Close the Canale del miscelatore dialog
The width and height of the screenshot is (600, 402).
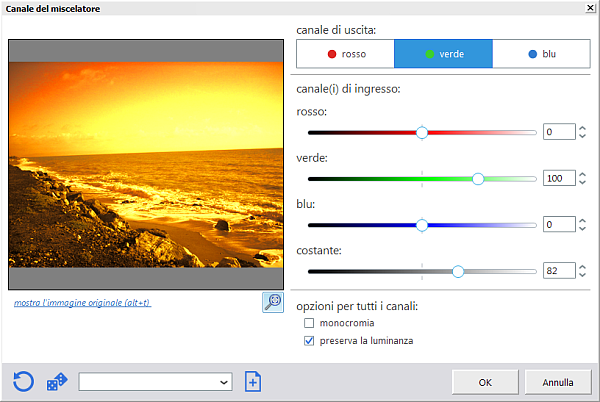pos(590,9)
